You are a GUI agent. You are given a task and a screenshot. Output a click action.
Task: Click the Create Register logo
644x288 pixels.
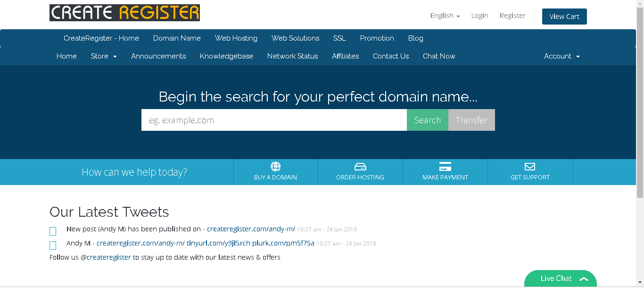[124, 13]
